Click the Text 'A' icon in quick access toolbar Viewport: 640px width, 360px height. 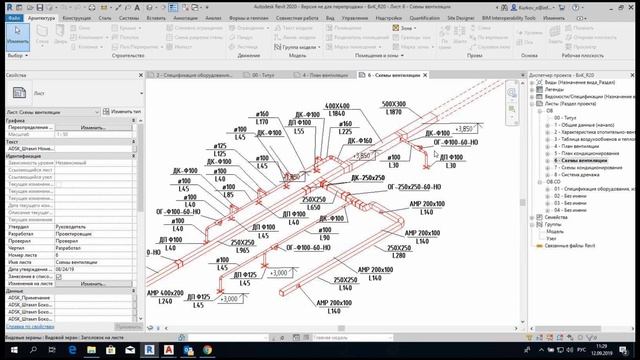coord(137,8)
